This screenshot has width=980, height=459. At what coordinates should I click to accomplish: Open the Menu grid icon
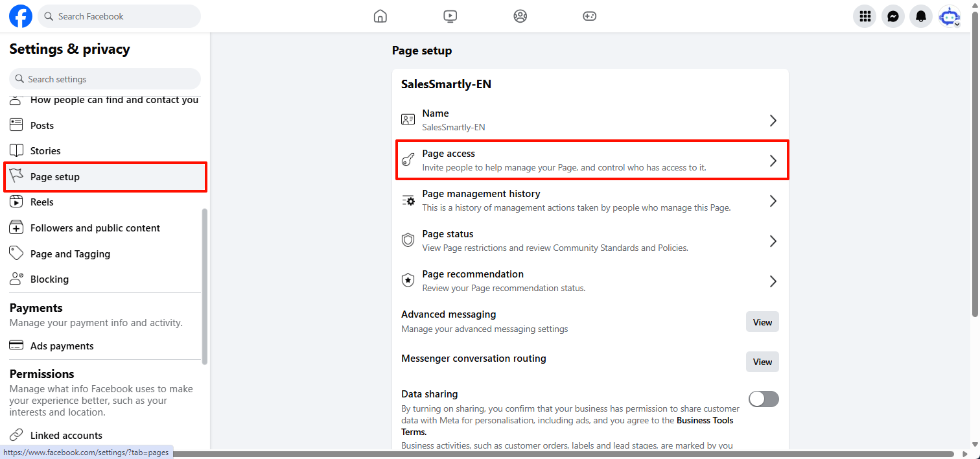865,16
